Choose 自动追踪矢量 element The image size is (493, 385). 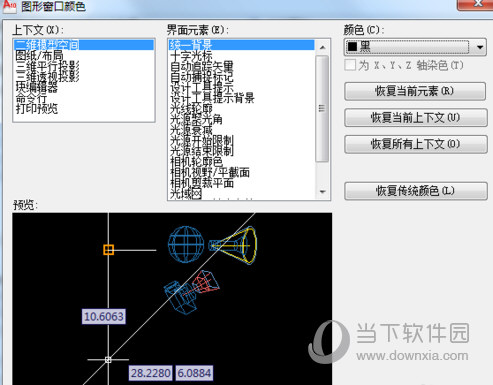[x=202, y=66]
